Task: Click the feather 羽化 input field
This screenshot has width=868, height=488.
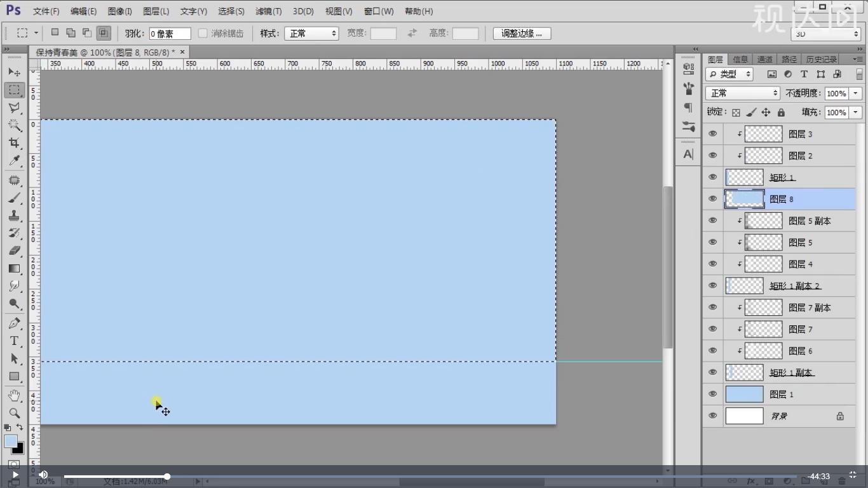Action: pyautogui.click(x=170, y=34)
